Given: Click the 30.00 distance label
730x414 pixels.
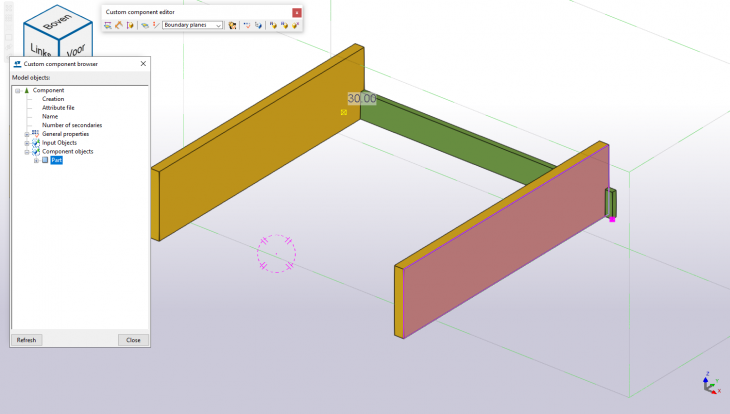Looking at the screenshot, I should [362, 98].
